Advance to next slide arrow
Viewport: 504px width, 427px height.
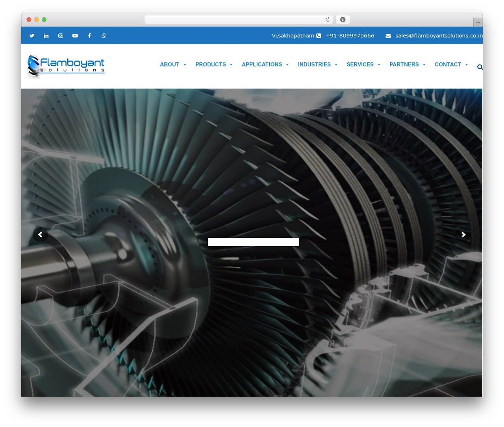click(463, 235)
